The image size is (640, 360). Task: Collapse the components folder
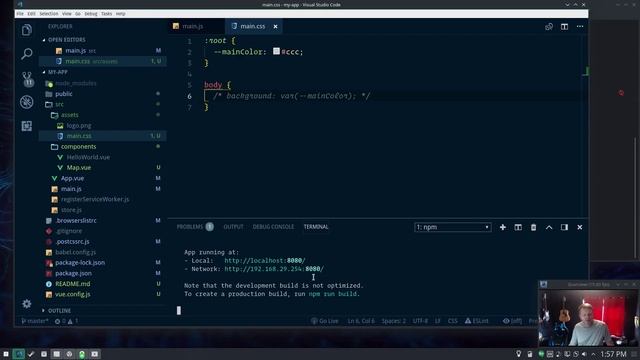point(78,147)
